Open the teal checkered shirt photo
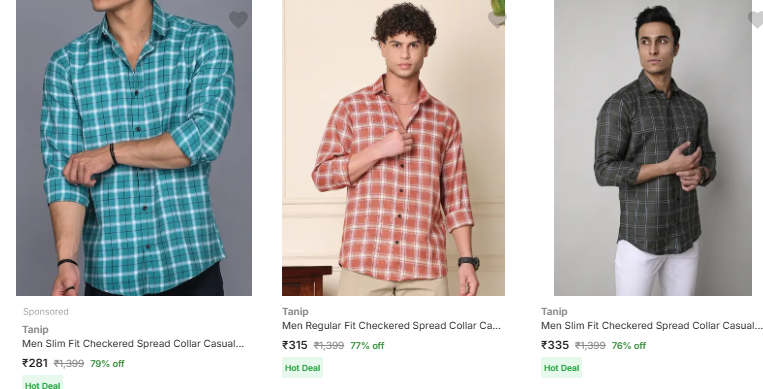This screenshot has height=389, width=763. coord(134,148)
